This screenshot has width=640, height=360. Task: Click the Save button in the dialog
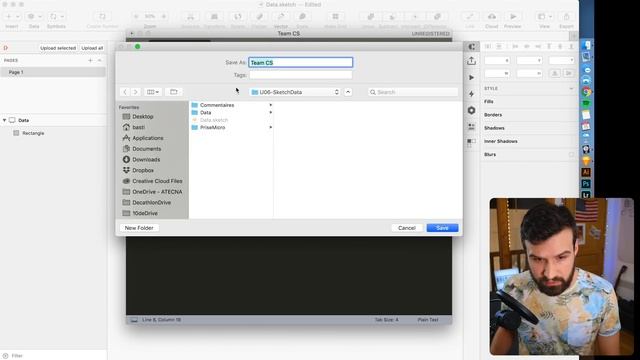tap(442, 228)
